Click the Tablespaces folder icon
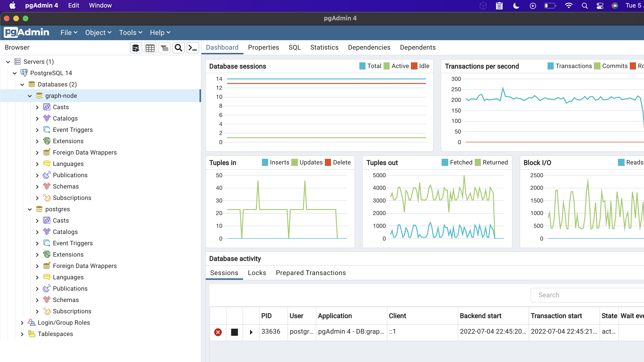Screen dimensions: 644x362 31,334
